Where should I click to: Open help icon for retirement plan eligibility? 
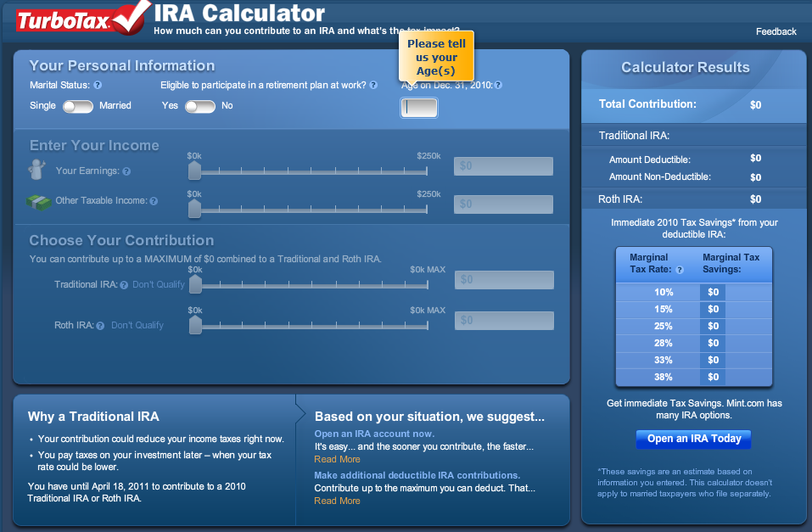[373, 85]
